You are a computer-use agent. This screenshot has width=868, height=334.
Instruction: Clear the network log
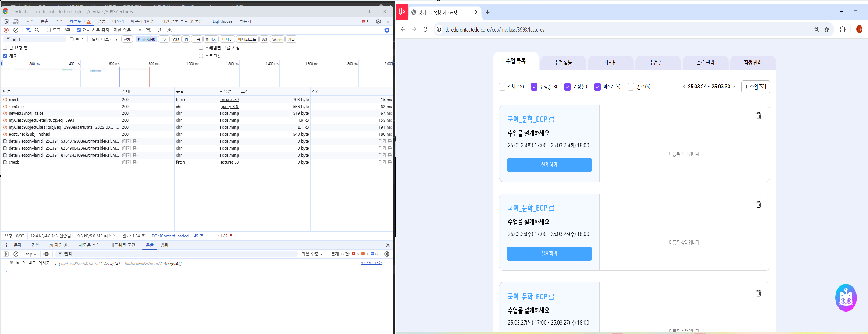[16, 30]
